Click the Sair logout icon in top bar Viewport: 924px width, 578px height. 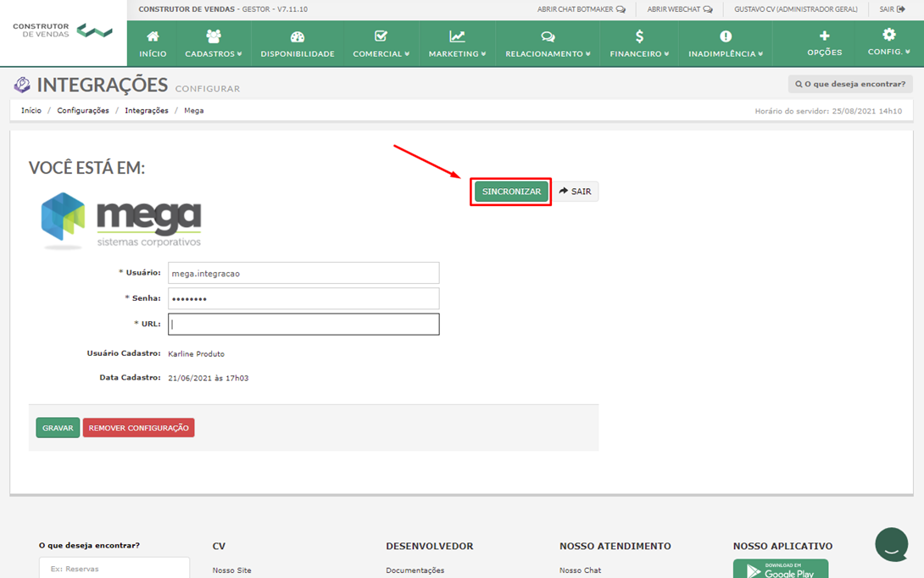[901, 9]
